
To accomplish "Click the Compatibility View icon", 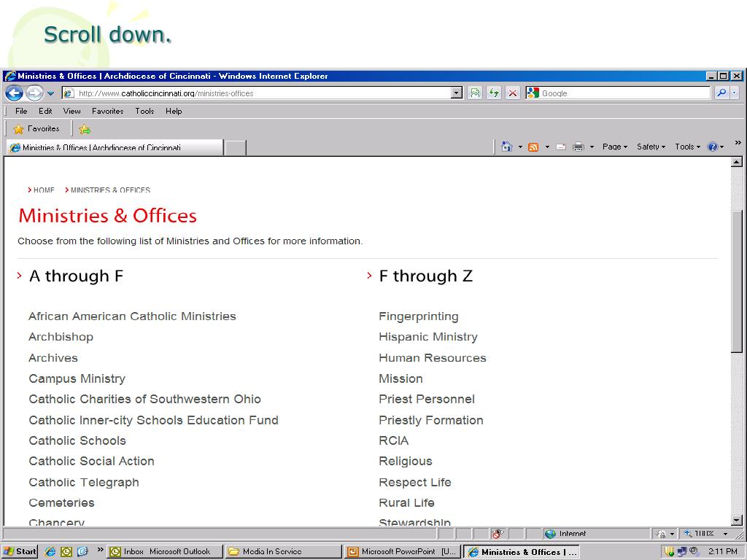I will tap(475, 93).
